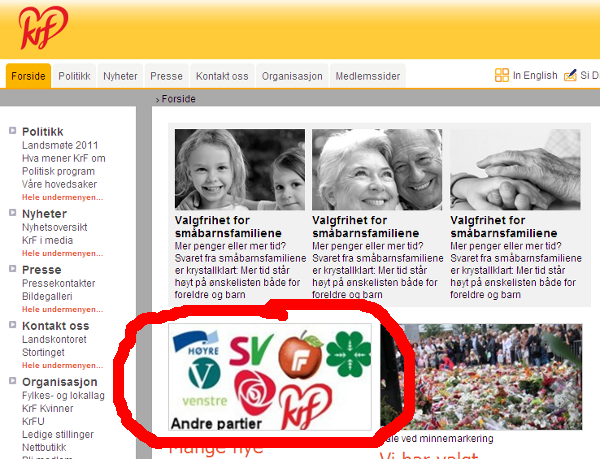Click Politikk sidebar heading

(x=42, y=132)
